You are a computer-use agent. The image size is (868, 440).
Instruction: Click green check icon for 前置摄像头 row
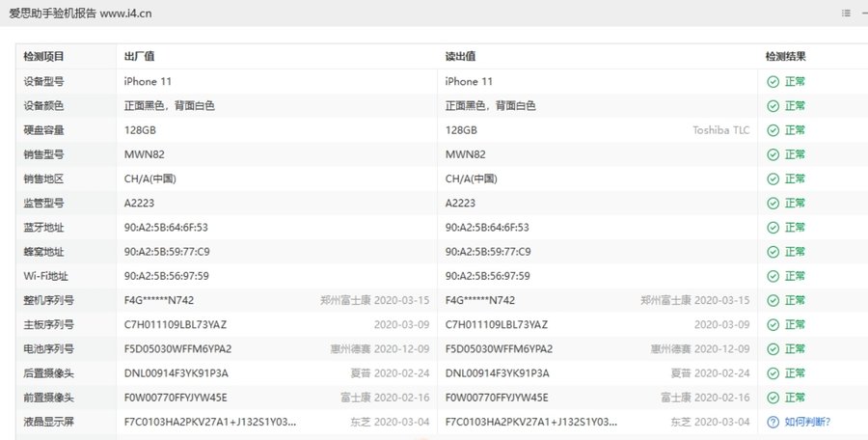coord(773,398)
